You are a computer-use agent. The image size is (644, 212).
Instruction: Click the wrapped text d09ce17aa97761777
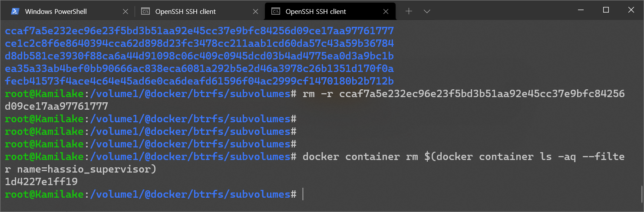click(x=56, y=106)
